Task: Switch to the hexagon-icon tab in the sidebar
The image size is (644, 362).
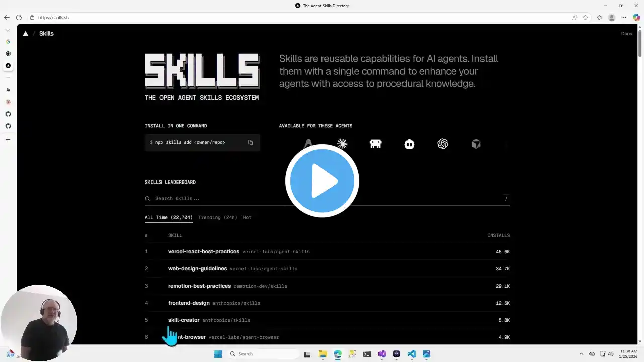Action: point(8,54)
